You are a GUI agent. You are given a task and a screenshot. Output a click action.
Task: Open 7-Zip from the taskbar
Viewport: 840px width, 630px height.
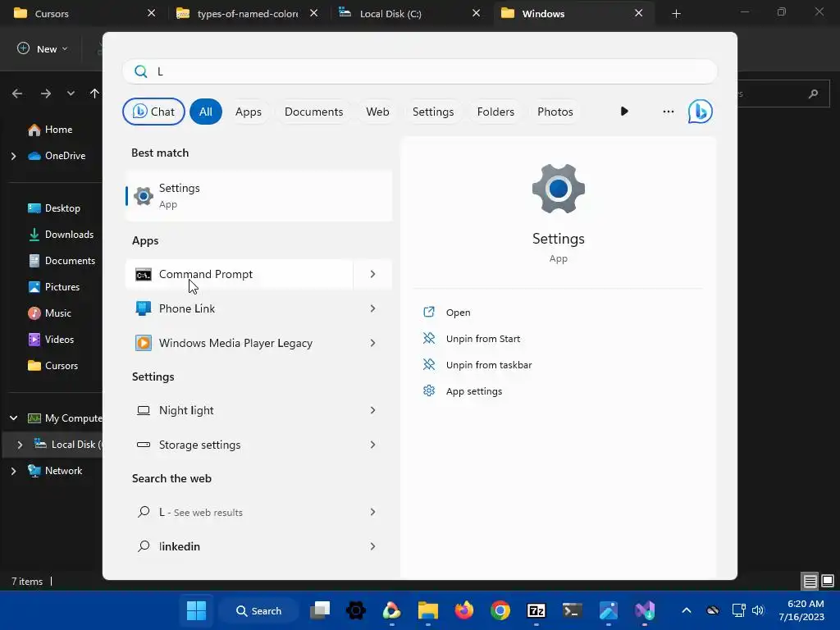point(536,610)
